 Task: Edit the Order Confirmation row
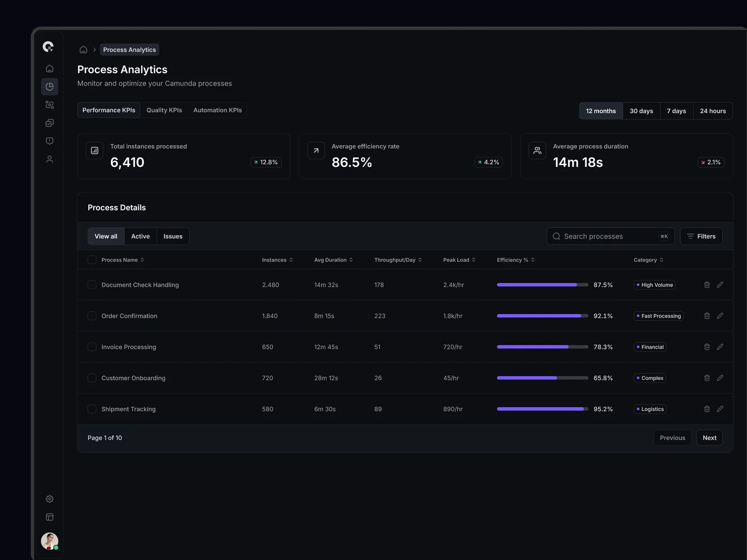[x=720, y=316]
